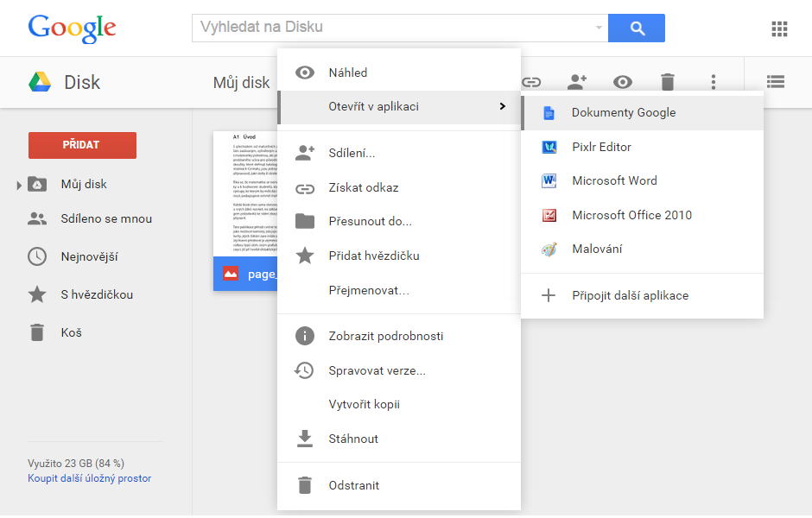Choose Odstranit from the context menu
The height and width of the screenshot is (518, 812).
click(x=399, y=485)
